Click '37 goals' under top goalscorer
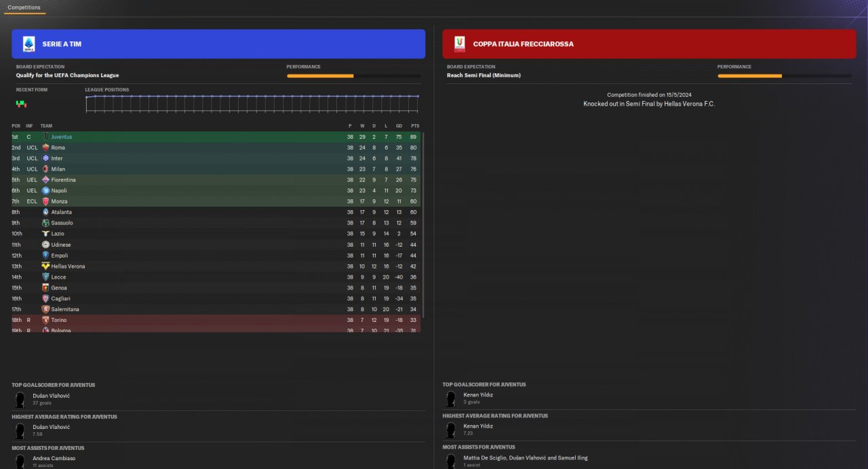 [42, 403]
